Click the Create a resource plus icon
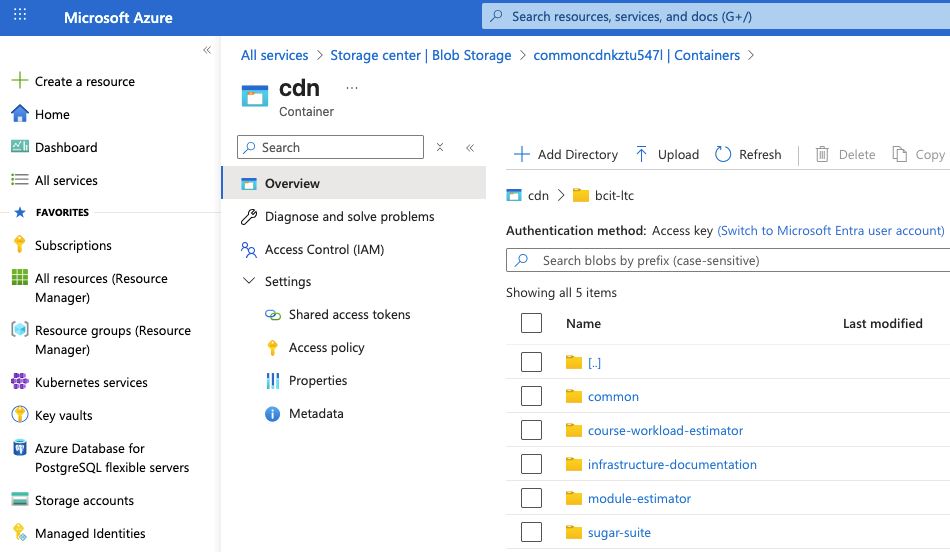 tap(20, 81)
